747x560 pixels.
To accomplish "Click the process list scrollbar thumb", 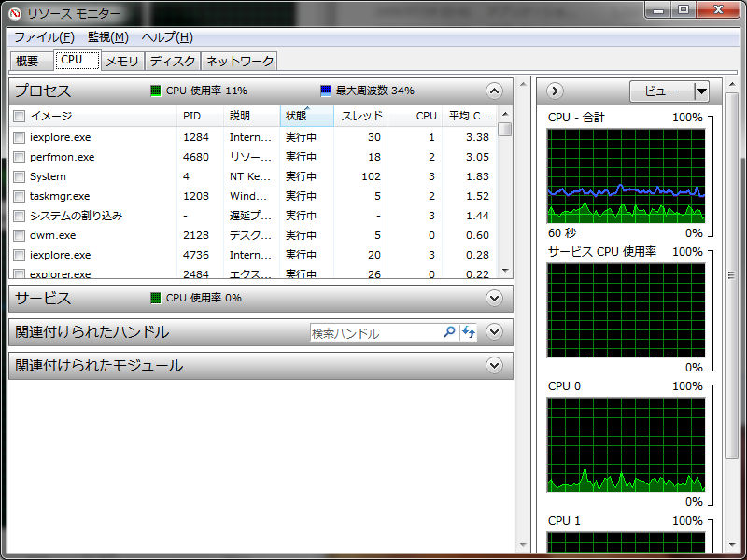I will click(505, 129).
